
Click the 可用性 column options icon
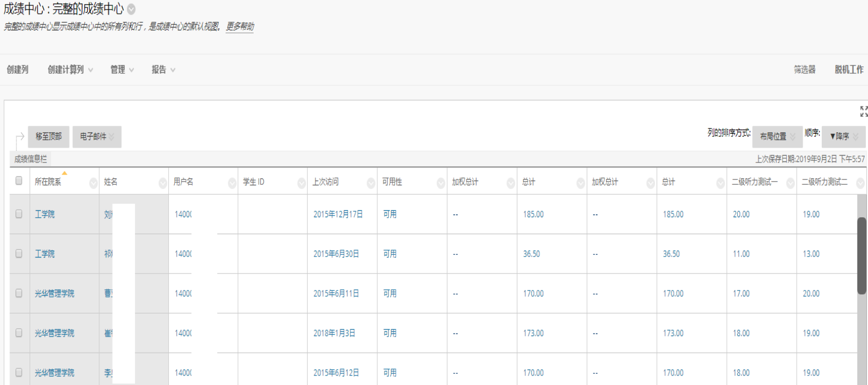coord(440,183)
